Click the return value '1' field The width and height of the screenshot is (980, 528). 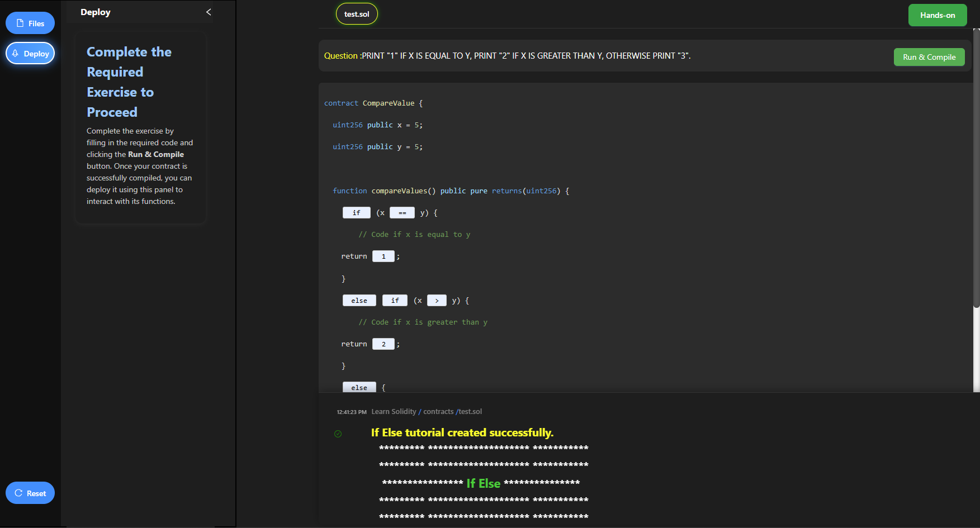tap(384, 256)
